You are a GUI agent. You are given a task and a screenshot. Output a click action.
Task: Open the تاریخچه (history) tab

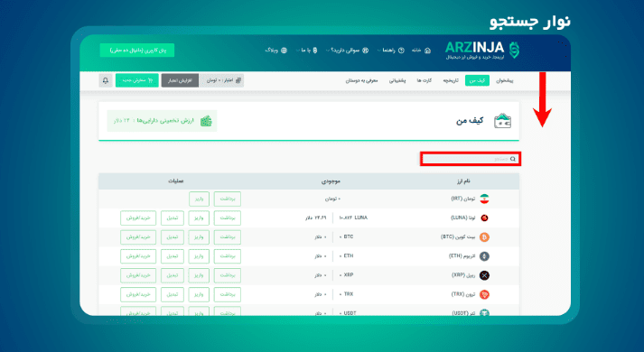coord(451,81)
